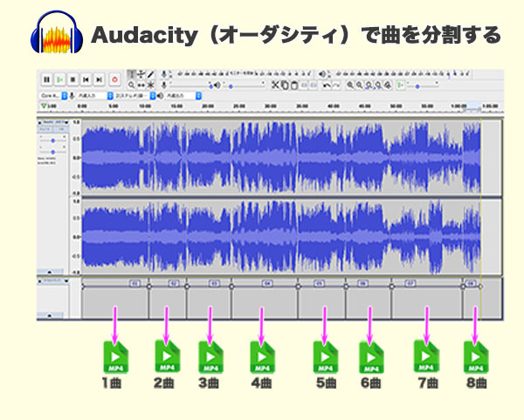
Task: Paste with the clipboard Paste icon
Action: coord(294,85)
